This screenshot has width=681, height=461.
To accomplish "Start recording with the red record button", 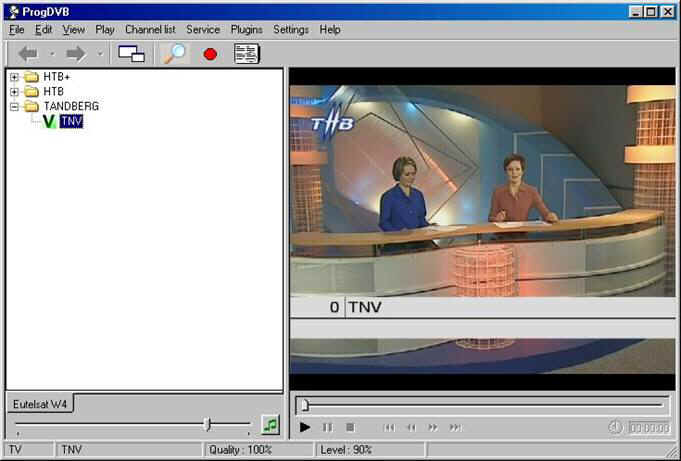I will 210,54.
